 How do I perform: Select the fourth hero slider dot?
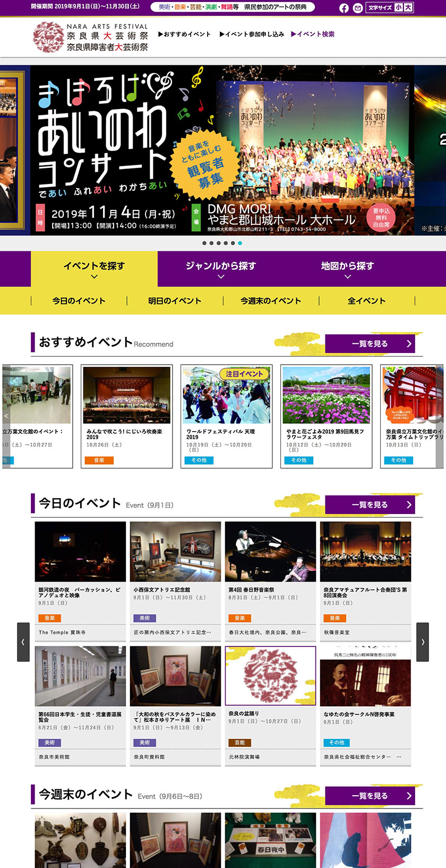pyautogui.click(x=226, y=243)
